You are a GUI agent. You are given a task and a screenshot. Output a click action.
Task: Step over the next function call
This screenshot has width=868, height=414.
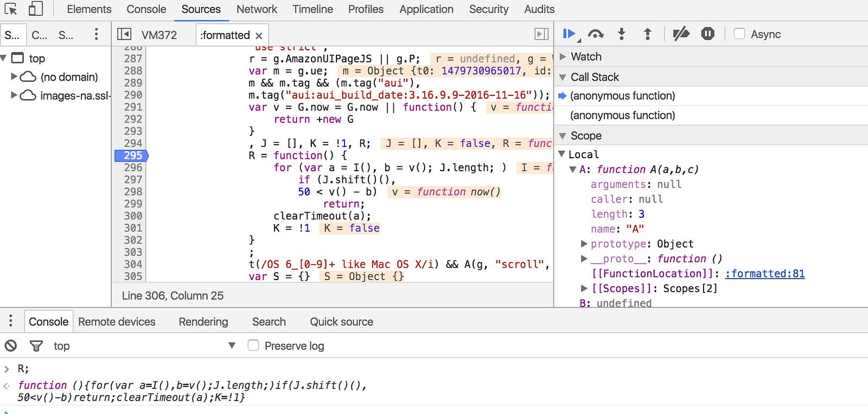596,34
